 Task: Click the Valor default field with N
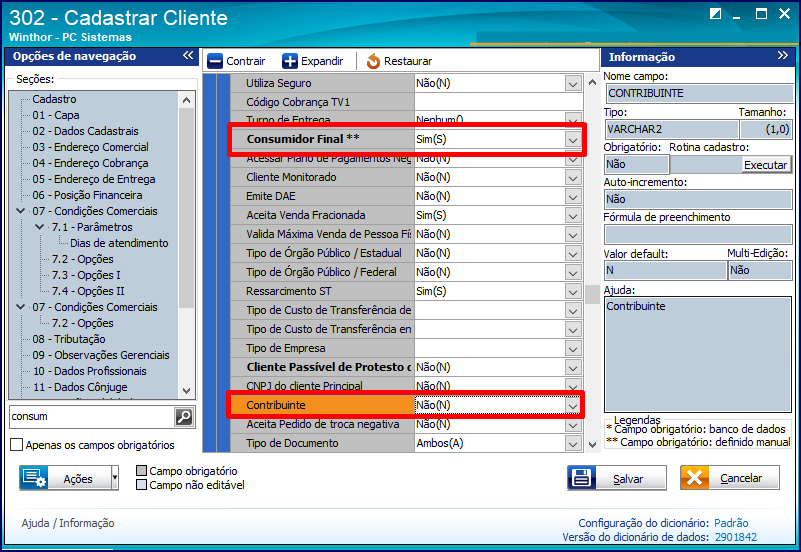point(666,270)
